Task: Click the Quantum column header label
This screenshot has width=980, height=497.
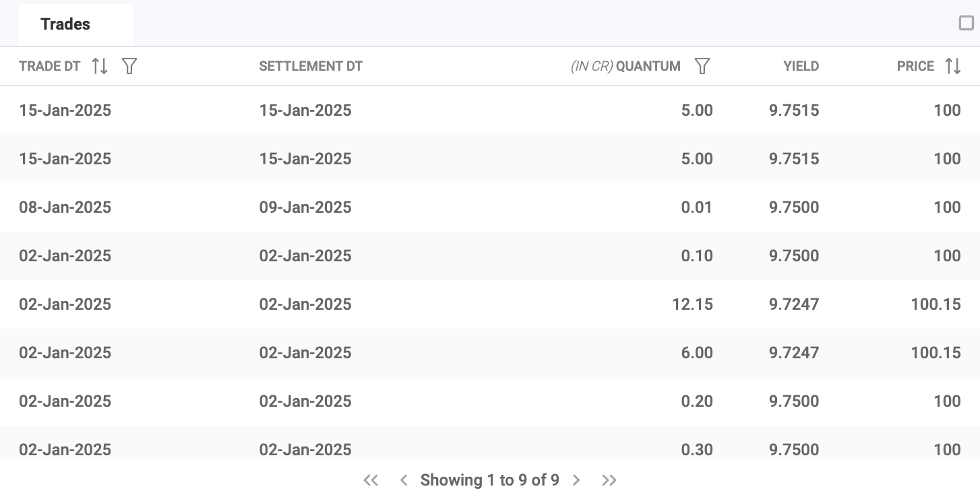Action: click(648, 66)
